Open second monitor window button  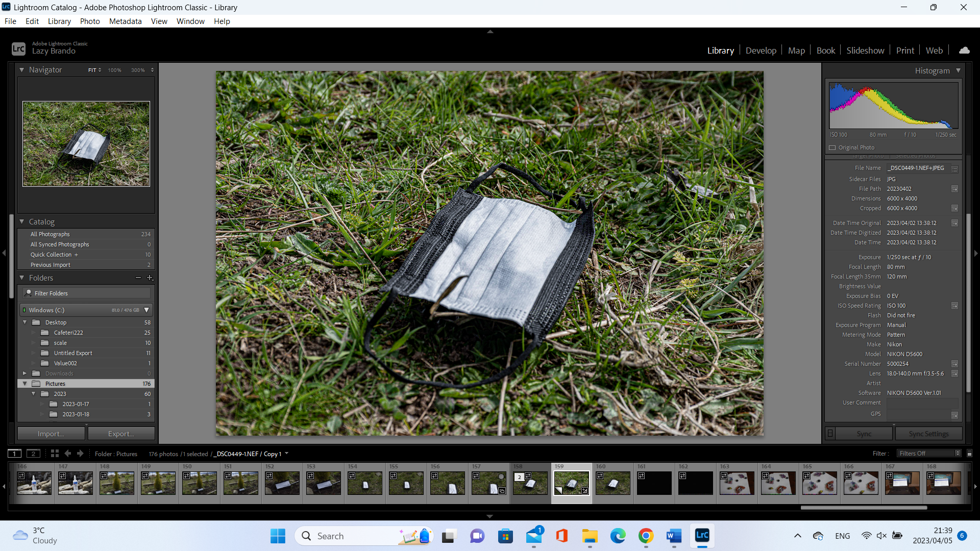[x=33, y=454]
